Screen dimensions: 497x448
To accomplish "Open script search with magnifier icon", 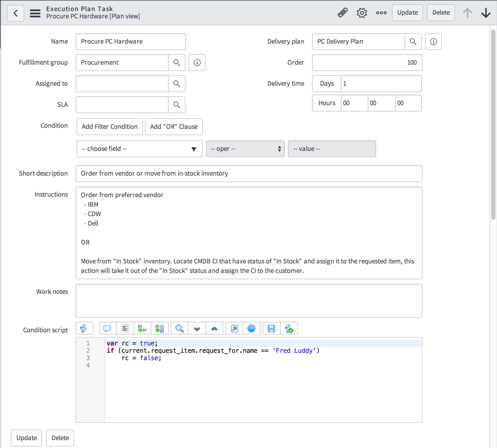I will (x=180, y=328).
